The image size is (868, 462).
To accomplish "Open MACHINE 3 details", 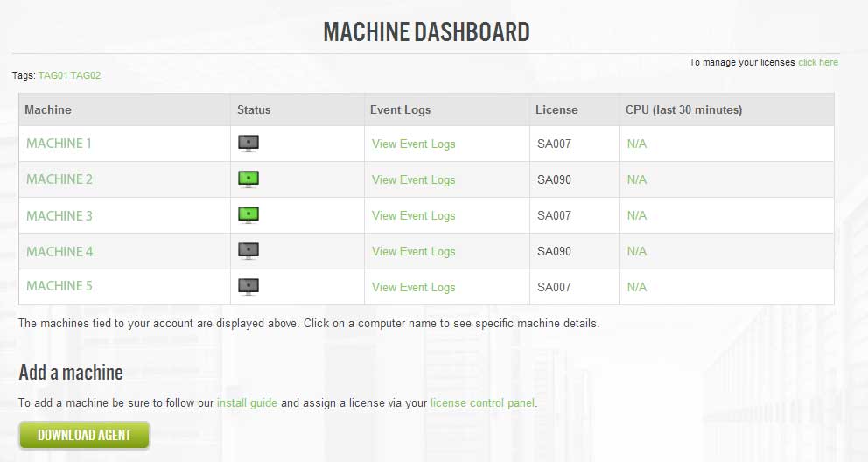I will (x=59, y=215).
